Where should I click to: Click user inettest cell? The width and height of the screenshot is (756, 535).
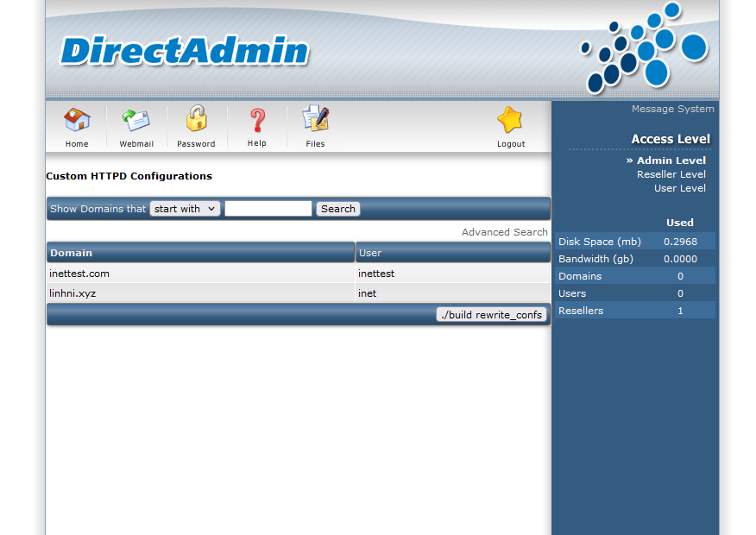[376, 274]
